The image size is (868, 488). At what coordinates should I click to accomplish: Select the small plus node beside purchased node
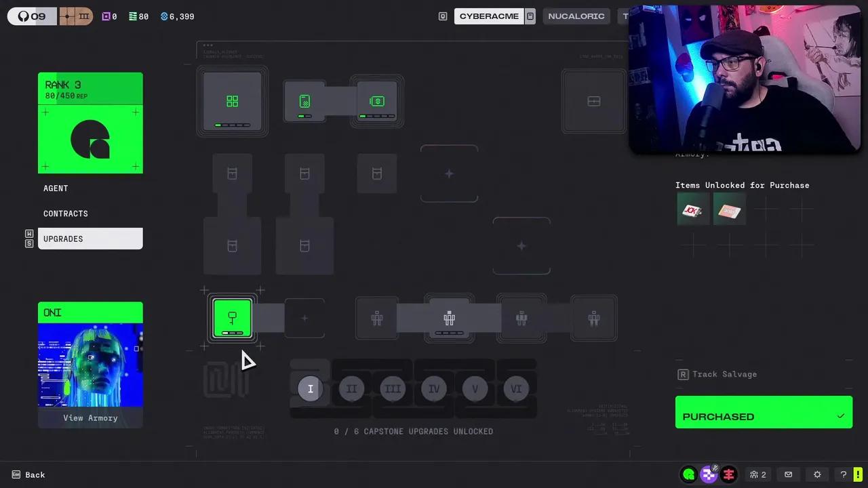pyautogui.click(x=304, y=318)
